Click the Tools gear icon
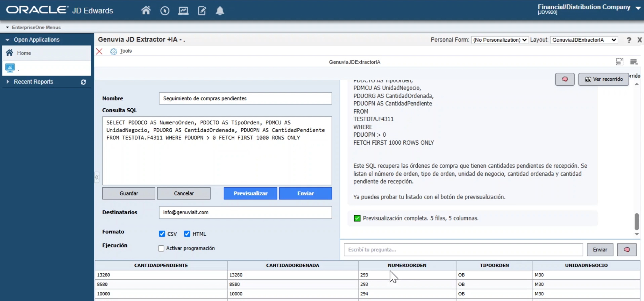The height and width of the screenshot is (301, 644). pos(113,52)
